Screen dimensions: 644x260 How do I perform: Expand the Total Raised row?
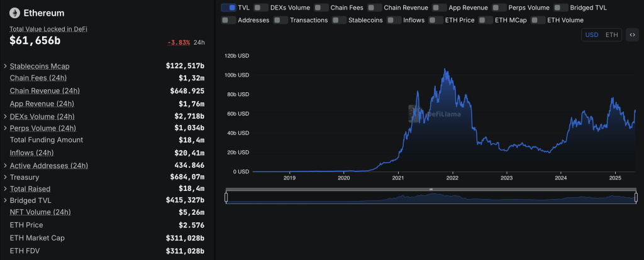tap(5, 188)
